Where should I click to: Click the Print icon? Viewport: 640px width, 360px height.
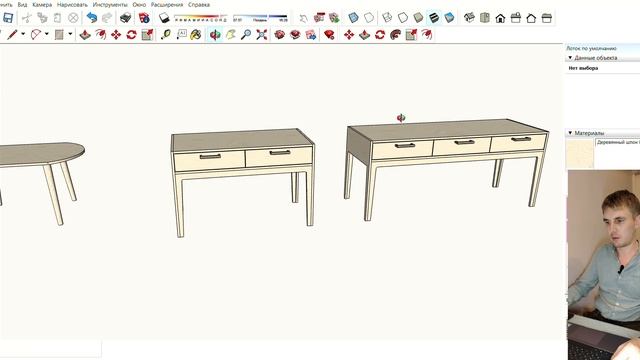click(x=126, y=18)
